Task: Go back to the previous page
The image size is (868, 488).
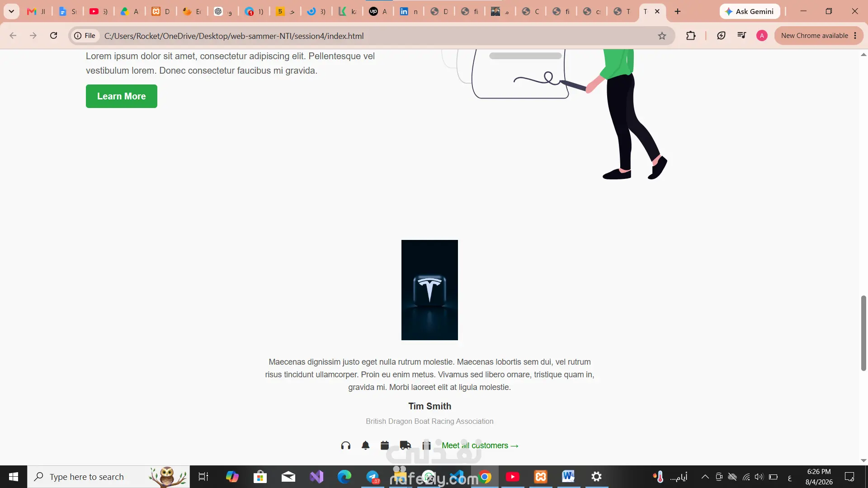Action: point(13,36)
